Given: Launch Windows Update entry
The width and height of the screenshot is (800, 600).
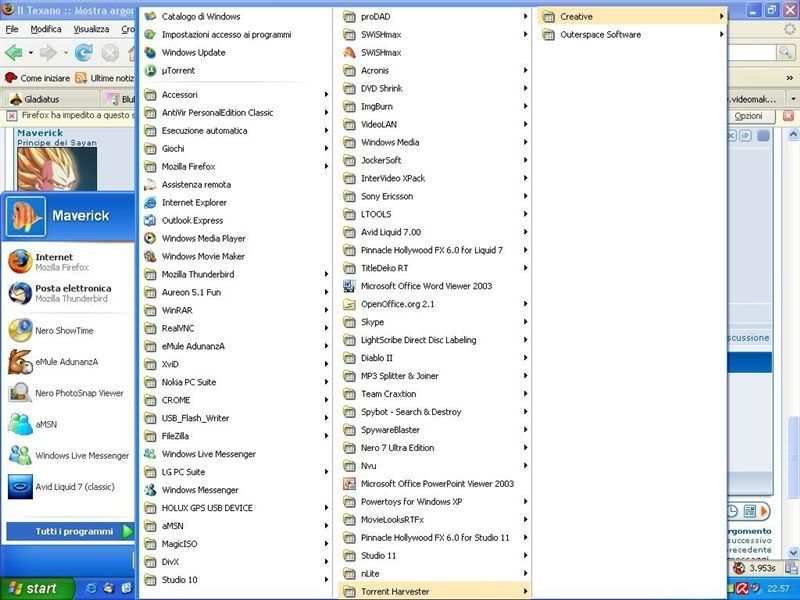Looking at the screenshot, I should 235,53.
